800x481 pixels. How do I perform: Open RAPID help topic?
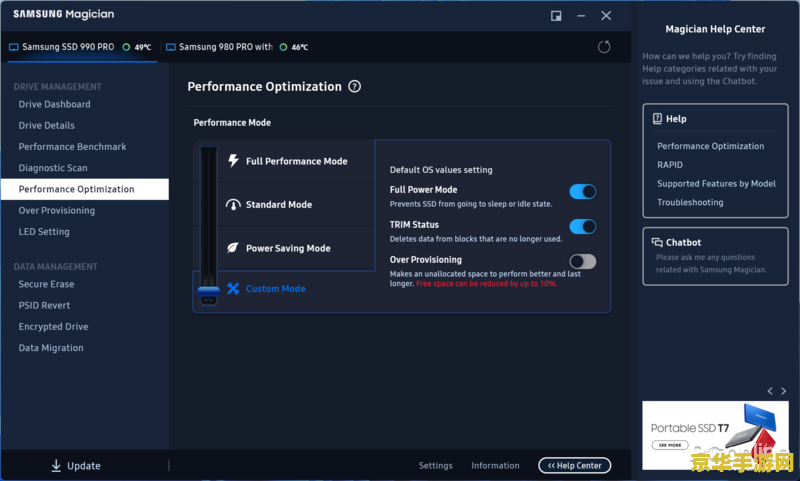(x=670, y=165)
